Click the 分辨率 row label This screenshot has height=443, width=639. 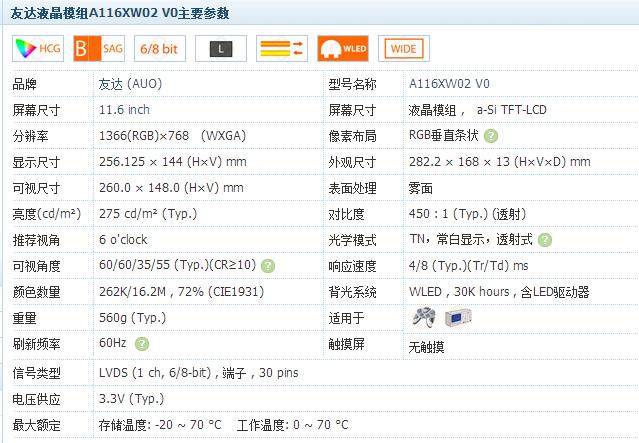30,136
